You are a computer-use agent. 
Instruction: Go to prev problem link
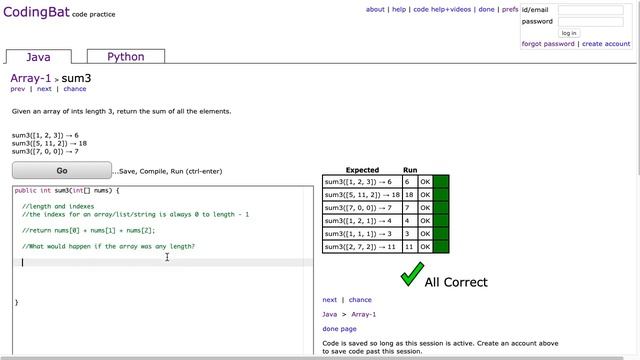click(x=18, y=89)
